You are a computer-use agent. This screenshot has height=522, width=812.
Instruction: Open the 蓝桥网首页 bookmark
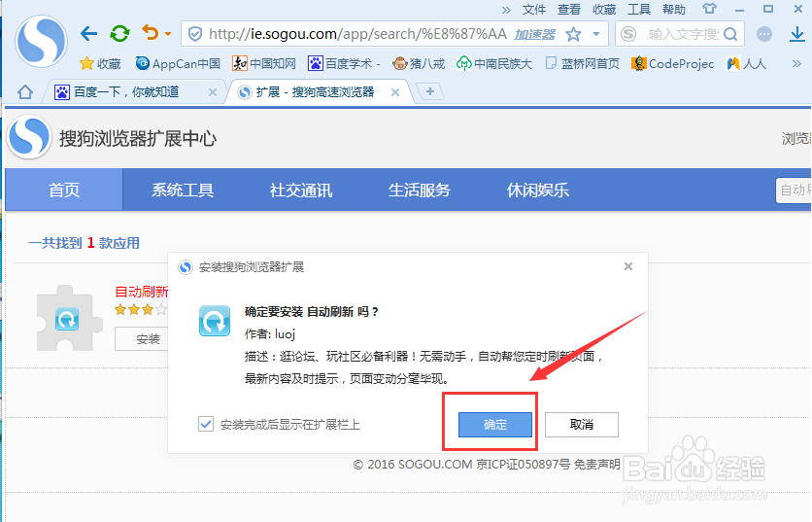[583, 64]
